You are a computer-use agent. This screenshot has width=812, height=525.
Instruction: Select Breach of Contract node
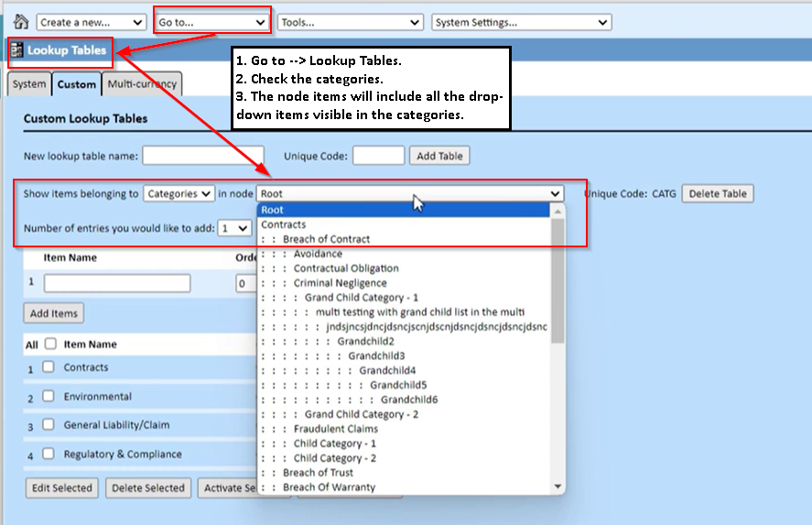pyautogui.click(x=404, y=239)
